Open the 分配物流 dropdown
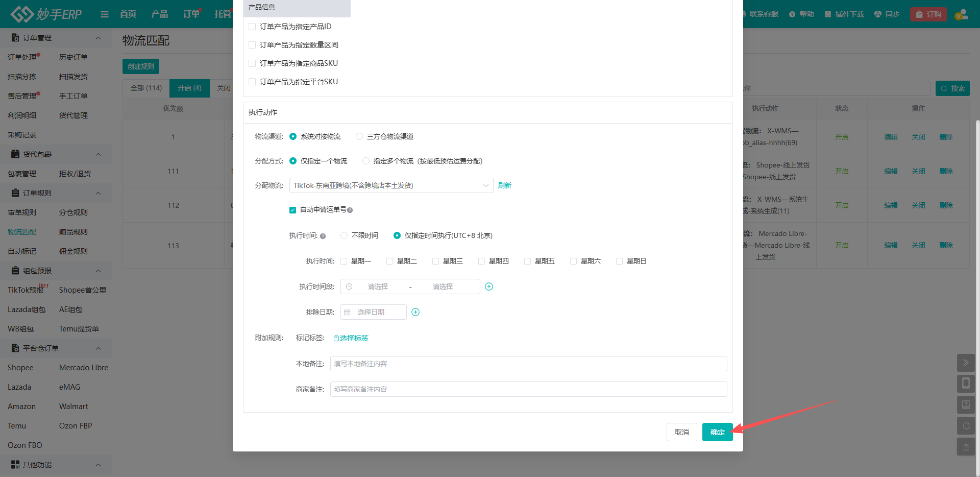Image resolution: width=980 pixels, height=477 pixels. 391,185
